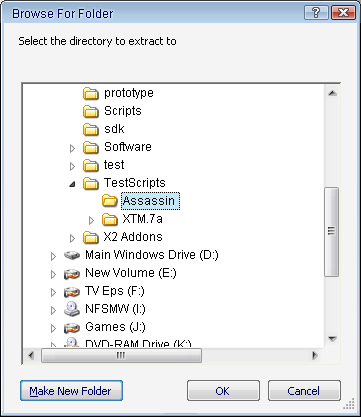Select the 'Scripts' folder name
Image resolution: width=361 pixels, height=417 pixels.
(x=123, y=111)
